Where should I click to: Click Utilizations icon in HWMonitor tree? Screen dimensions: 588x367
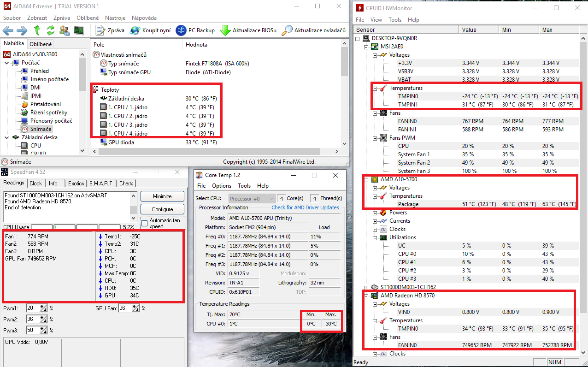click(383, 237)
